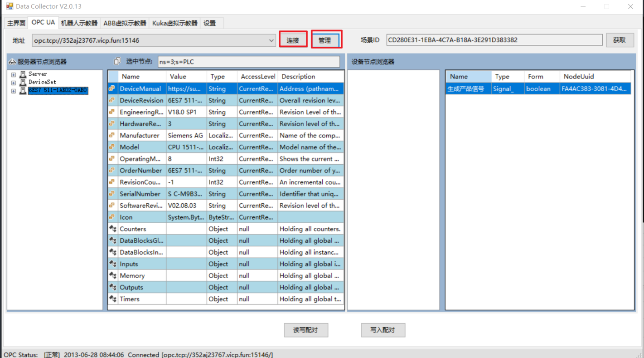Image resolution: width=644 pixels, height=358 pixels.
Task: Click the 管理 button
Action: 325,40
